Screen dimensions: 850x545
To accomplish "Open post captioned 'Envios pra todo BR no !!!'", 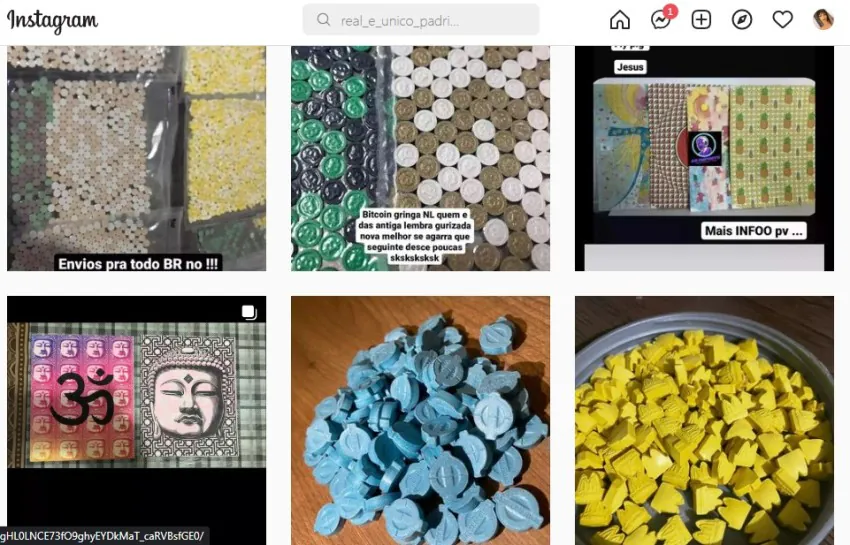I will point(137,158).
